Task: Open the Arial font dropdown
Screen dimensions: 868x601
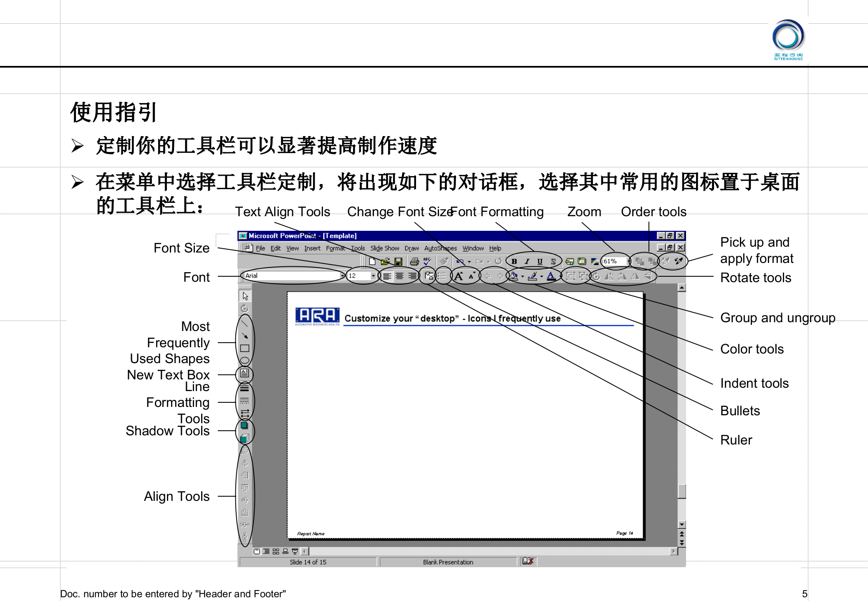Action: coord(343,276)
